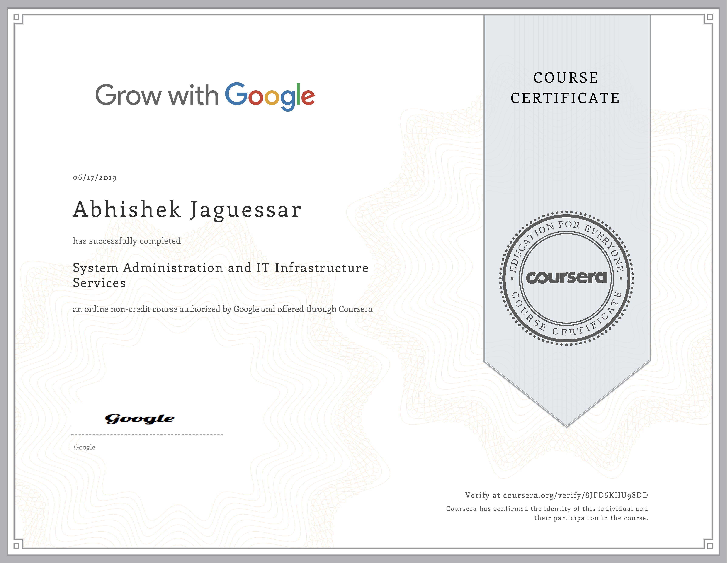Click the word Services in course title
This screenshot has height=563, width=728.
pos(99,283)
